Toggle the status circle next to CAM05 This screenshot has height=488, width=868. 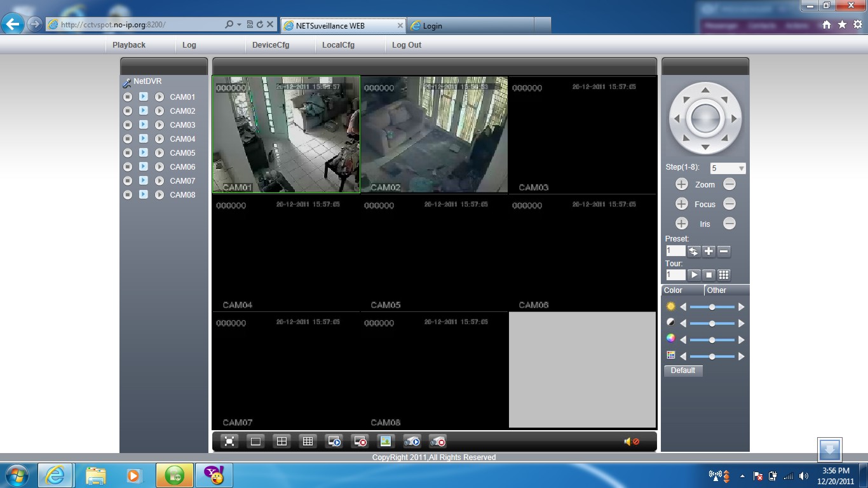pos(128,152)
